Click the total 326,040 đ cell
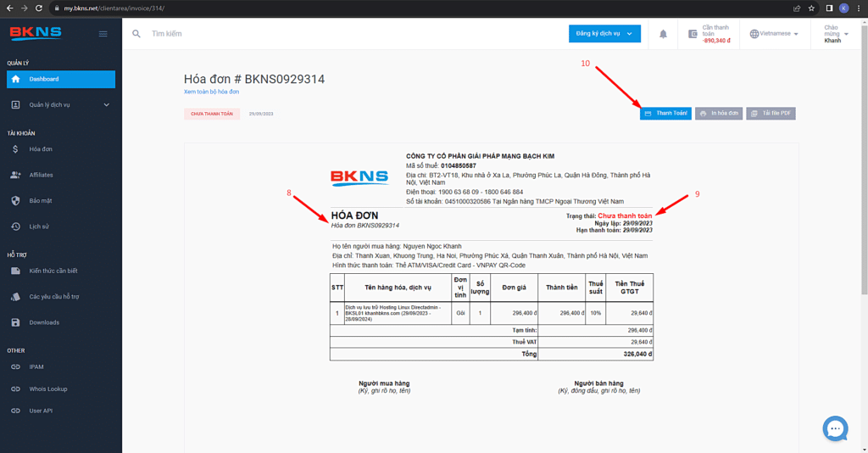868x453 pixels. point(596,355)
